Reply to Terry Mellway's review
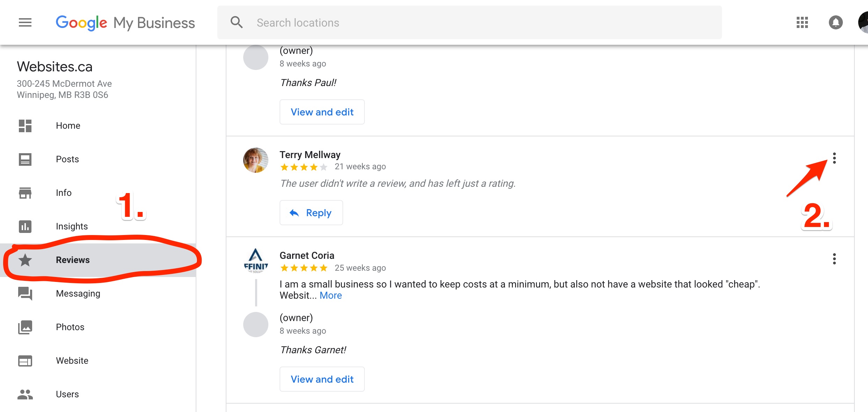Image resolution: width=868 pixels, height=412 pixels. tap(311, 213)
